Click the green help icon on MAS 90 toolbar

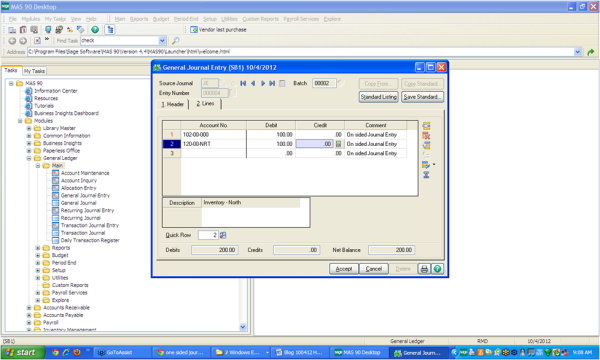point(95,29)
